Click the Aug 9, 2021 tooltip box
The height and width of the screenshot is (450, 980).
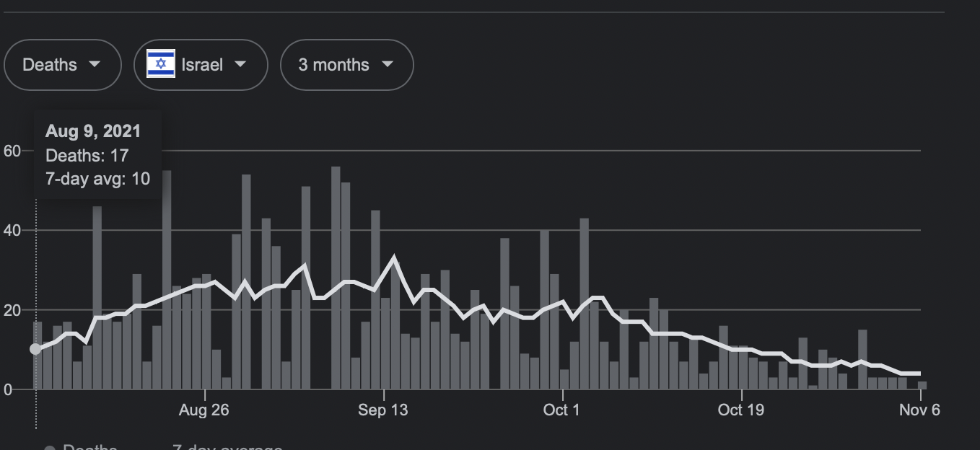tap(97, 154)
